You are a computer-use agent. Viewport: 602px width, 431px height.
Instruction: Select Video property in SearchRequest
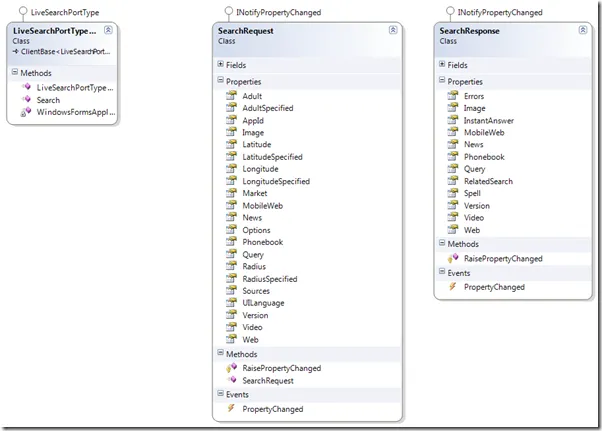click(x=252, y=327)
